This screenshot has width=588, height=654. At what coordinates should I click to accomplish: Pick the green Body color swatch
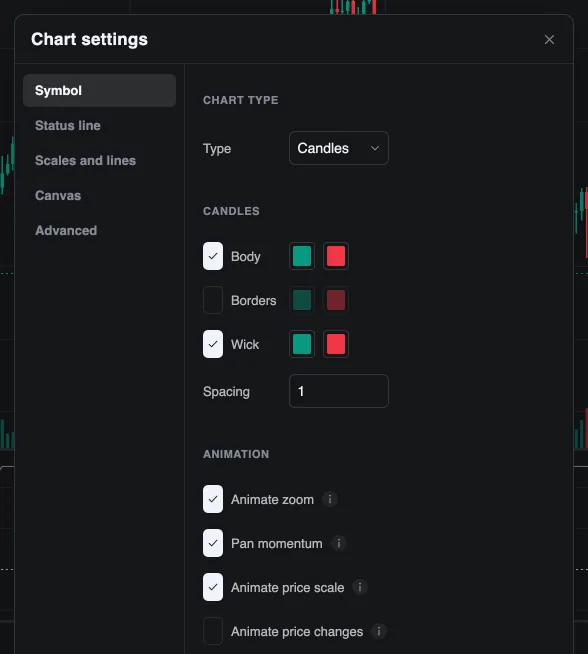click(302, 256)
